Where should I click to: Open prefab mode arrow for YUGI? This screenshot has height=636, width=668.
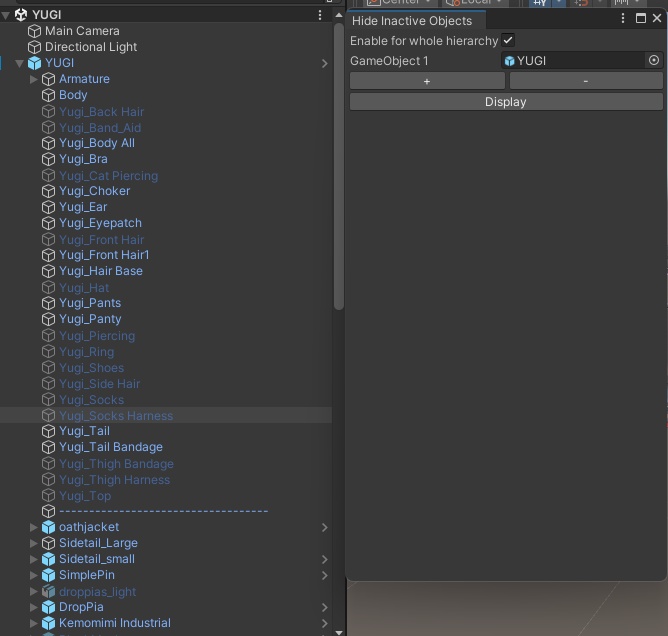pos(325,63)
